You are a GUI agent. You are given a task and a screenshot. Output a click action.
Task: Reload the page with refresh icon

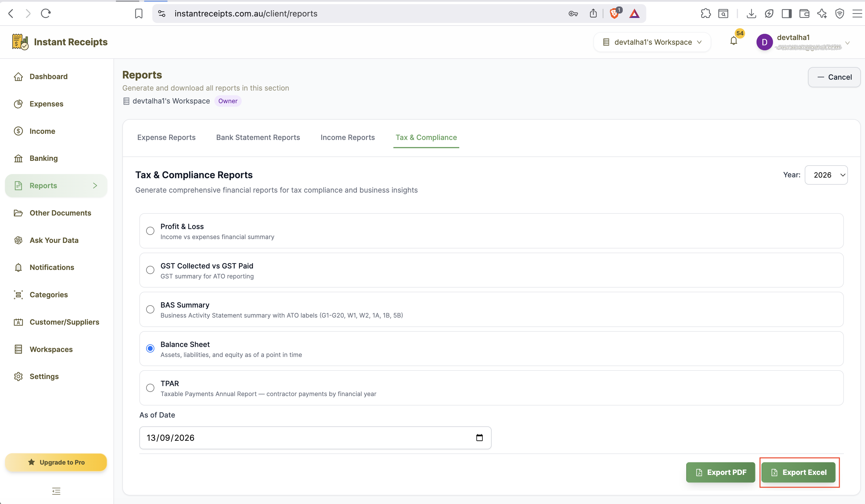point(46,14)
